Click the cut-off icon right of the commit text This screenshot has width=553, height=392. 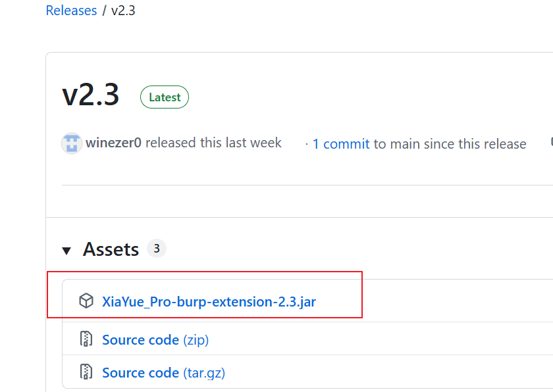[x=550, y=143]
